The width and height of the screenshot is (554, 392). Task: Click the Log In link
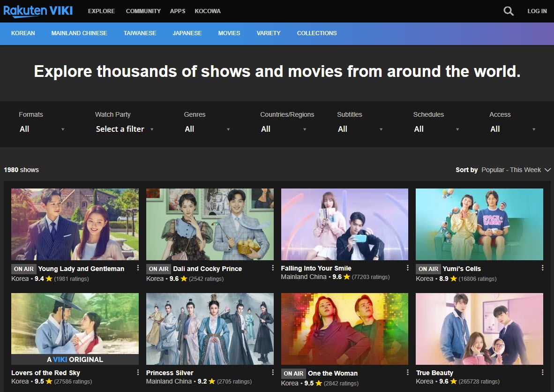[537, 11]
